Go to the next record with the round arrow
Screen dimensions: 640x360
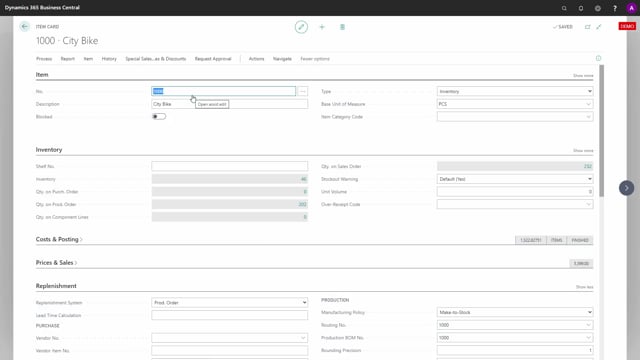[627, 188]
